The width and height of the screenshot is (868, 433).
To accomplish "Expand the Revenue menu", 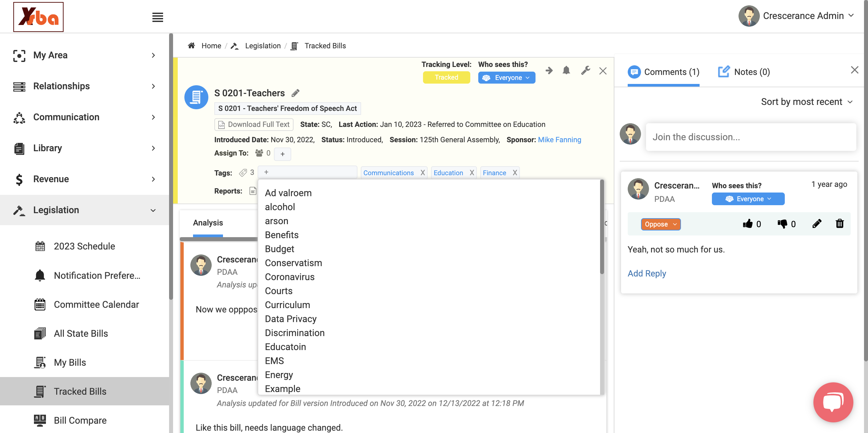I will point(84,179).
